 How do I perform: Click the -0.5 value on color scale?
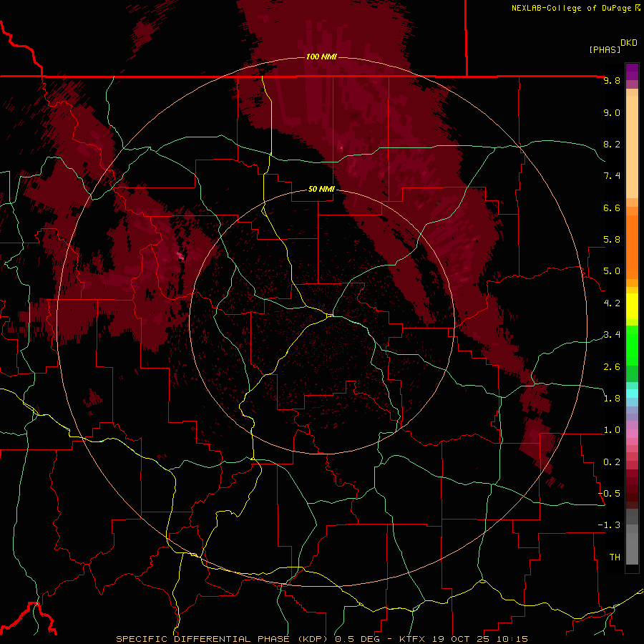609,494
